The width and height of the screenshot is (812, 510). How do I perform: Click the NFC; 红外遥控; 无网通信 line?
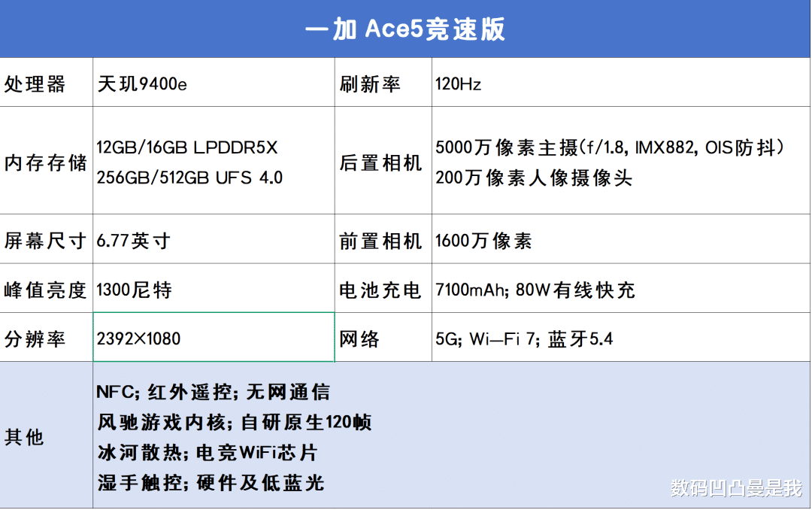[214, 392]
